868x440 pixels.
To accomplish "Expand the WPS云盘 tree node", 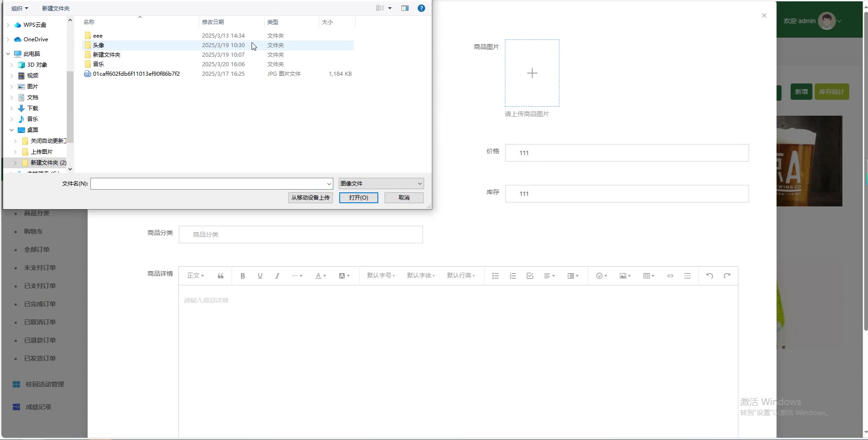I will pos(8,25).
